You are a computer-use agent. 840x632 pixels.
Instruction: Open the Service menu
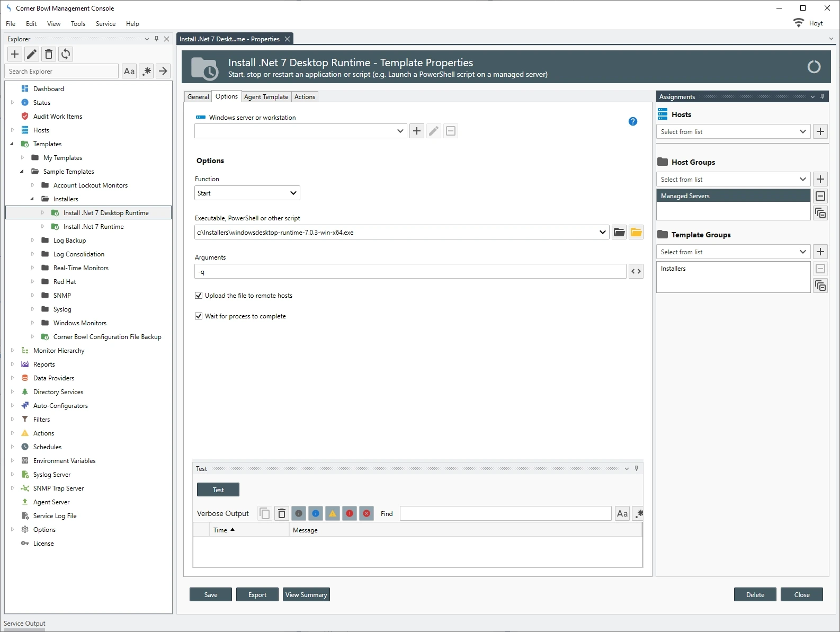pos(105,24)
